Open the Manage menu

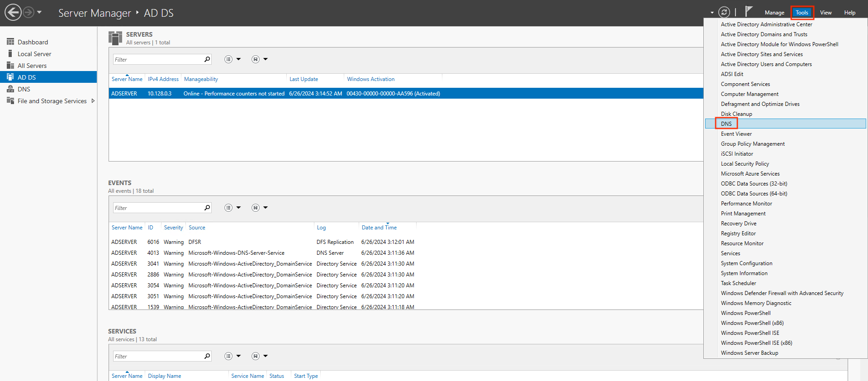tap(774, 13)
